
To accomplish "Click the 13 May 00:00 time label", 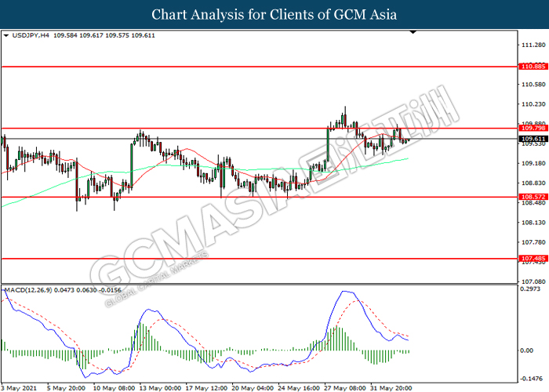I will coord(162,387).
